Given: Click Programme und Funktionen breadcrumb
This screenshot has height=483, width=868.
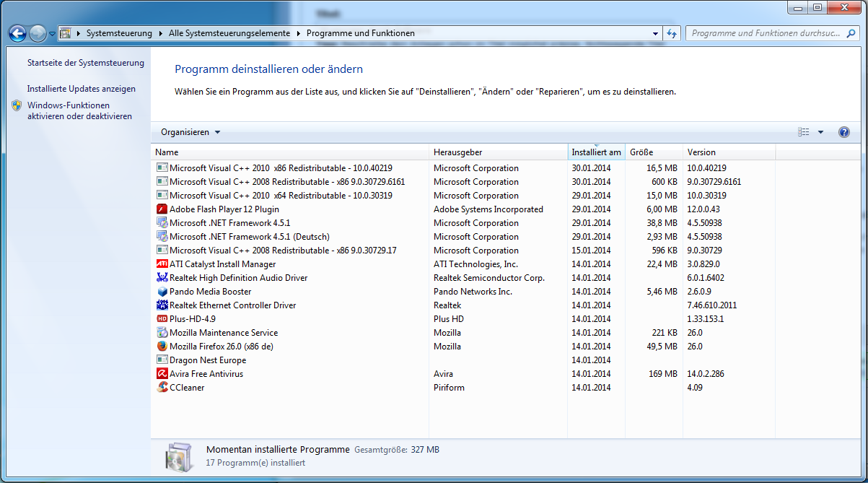Looking at the screenshot, I should (x=360, y=33).
